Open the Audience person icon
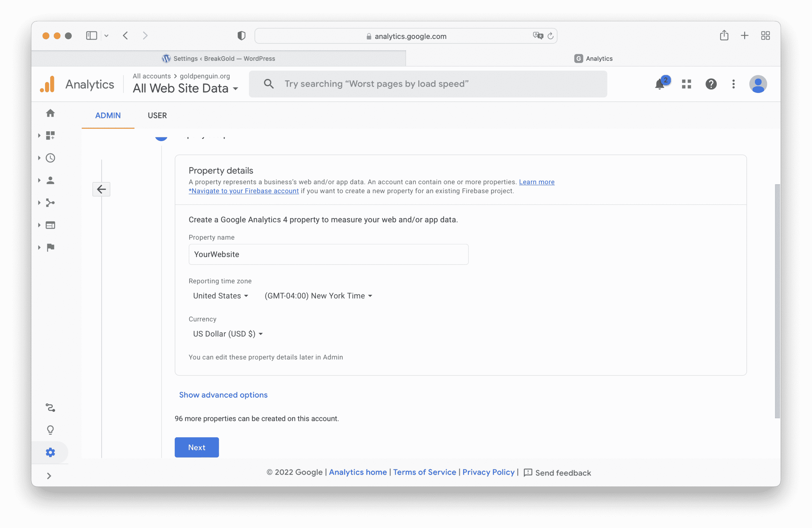812x528 pixels. pyautogui.click(x=50, y=180)
